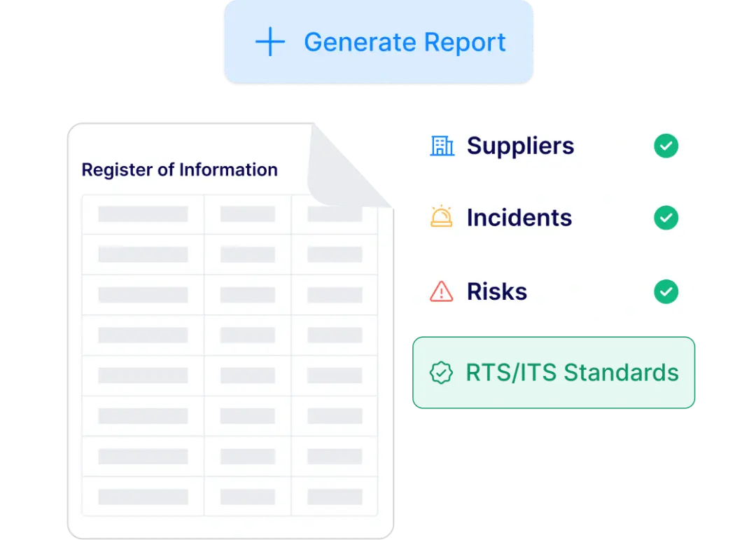Open the Risks label
This screenshot has height=540, width=756.
click(x=496, y=291)
